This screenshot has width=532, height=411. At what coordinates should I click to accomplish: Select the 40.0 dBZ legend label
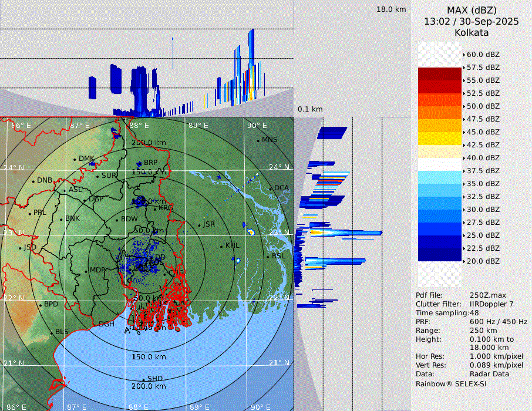pyautogui.click(x=483, y=158)
